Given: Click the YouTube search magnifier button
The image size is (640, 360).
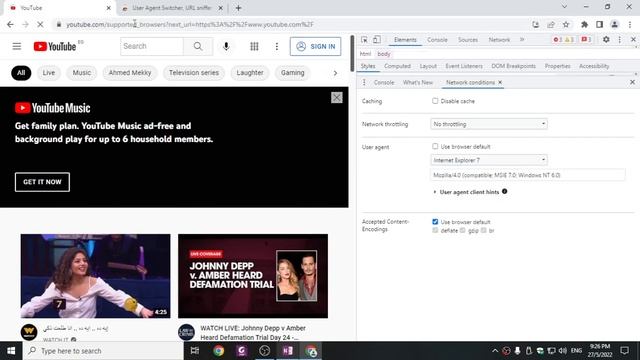Looking at the screenshot, I should click(x=198, y=46).
